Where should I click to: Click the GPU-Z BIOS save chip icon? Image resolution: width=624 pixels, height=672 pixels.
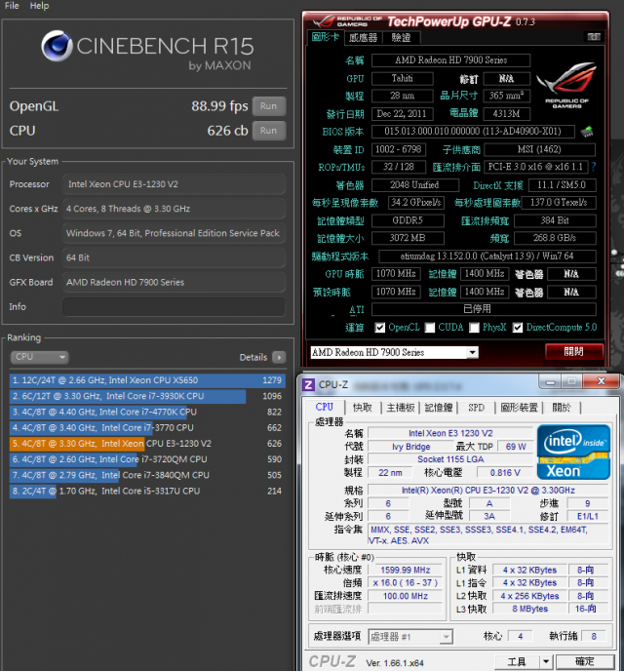pyautogui.click(x=587, y=131)
